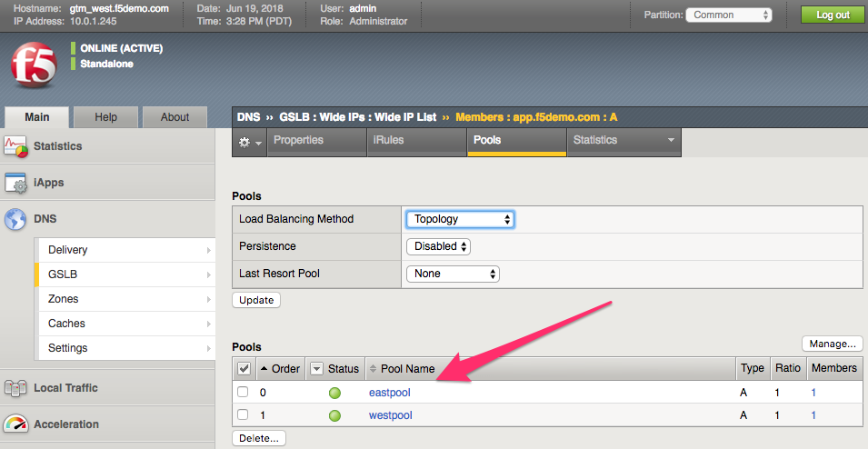Click the Local Traffic servers icon

click(x=15, y=388)
